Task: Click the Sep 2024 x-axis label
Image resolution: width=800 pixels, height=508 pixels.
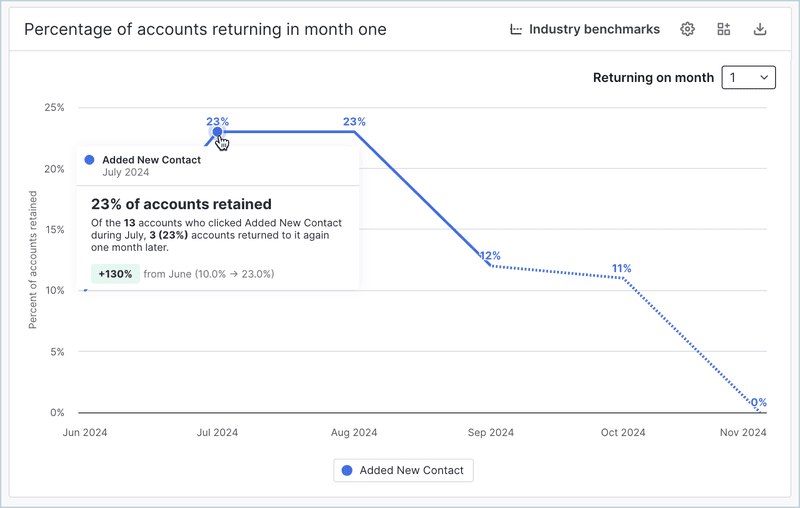Action: click(490, 433)
